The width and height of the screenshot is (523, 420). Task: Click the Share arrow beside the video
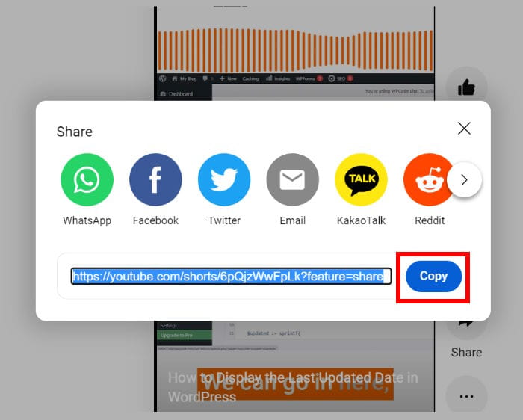pos(466,324)
